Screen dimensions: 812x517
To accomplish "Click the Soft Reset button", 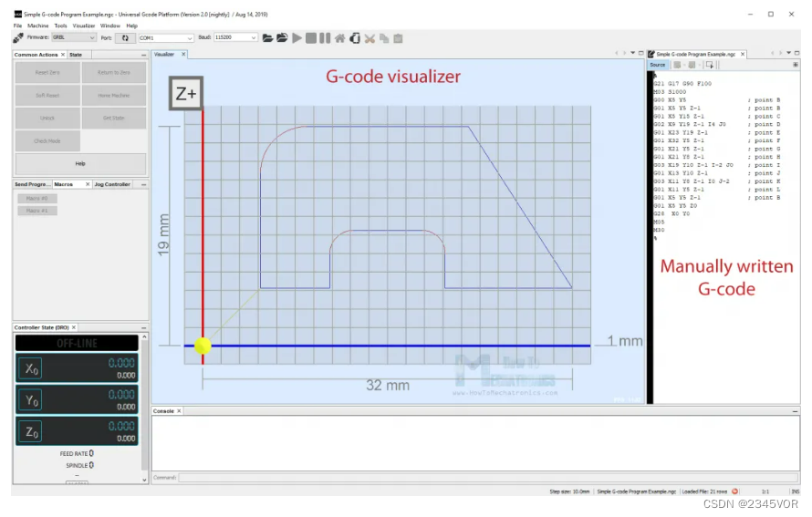I will click(47, 95).
